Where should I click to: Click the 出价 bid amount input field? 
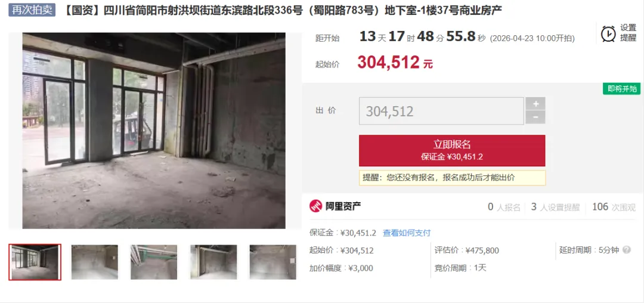(441, 111)
